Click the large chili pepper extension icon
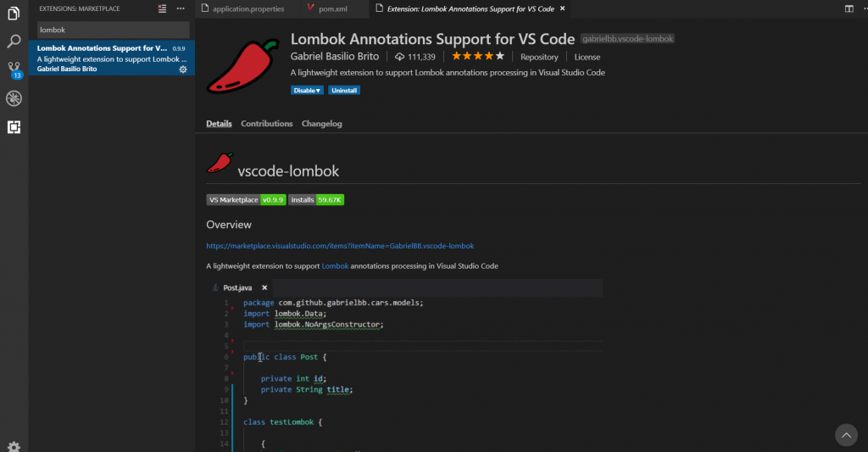Viewport: 868px width, 452px height. coord(242,66)
